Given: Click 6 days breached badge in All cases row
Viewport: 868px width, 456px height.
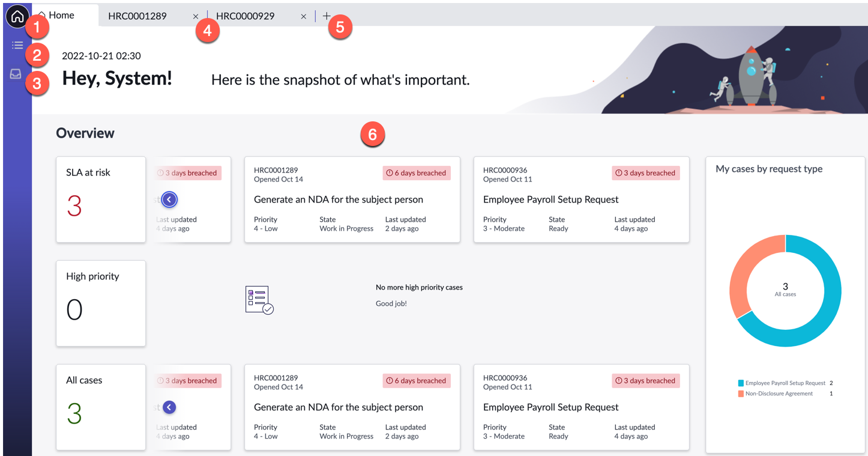Looking at the screenshot, I should (417, 381).
